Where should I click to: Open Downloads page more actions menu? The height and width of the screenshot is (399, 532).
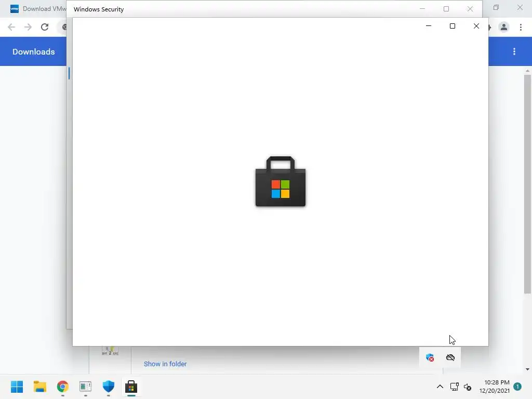514,51
